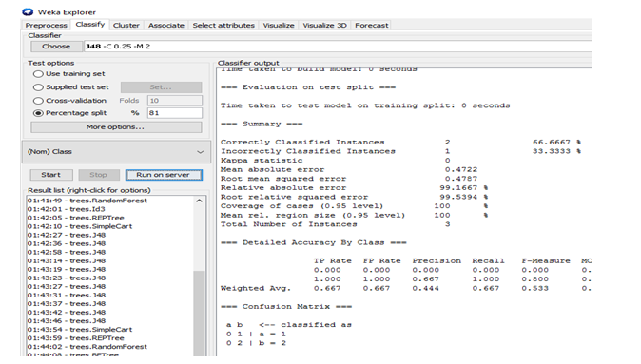Select 01:42:01 trees.Id3 result
This screenshot has width=641, height=364.
click(x=67, y=209)
